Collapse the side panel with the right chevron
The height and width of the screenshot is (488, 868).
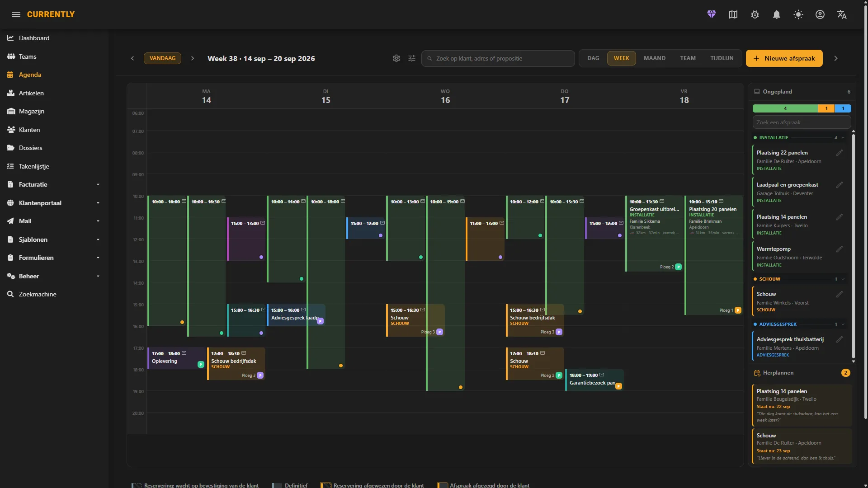836,58
